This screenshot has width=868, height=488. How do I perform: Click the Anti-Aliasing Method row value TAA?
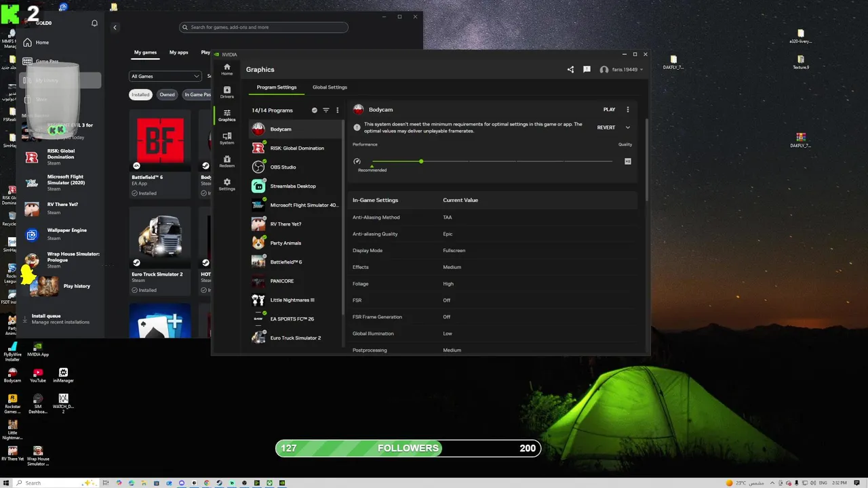point(448,218)
